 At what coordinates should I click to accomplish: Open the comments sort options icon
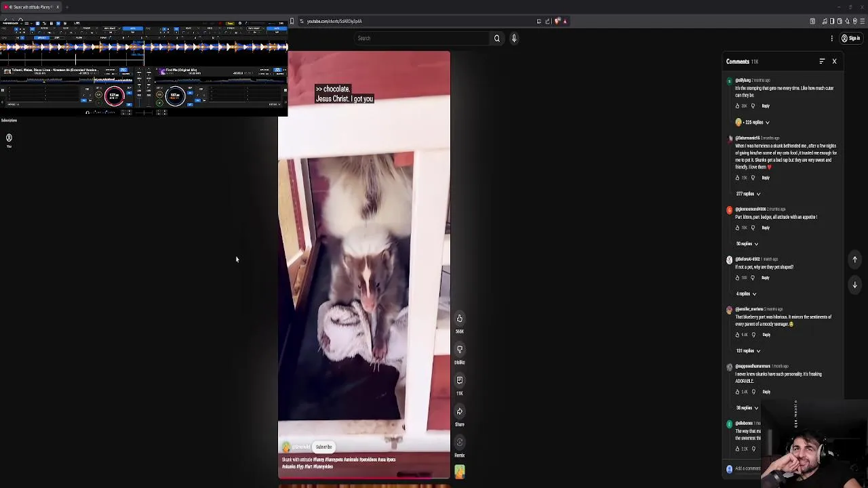point(822,62)
